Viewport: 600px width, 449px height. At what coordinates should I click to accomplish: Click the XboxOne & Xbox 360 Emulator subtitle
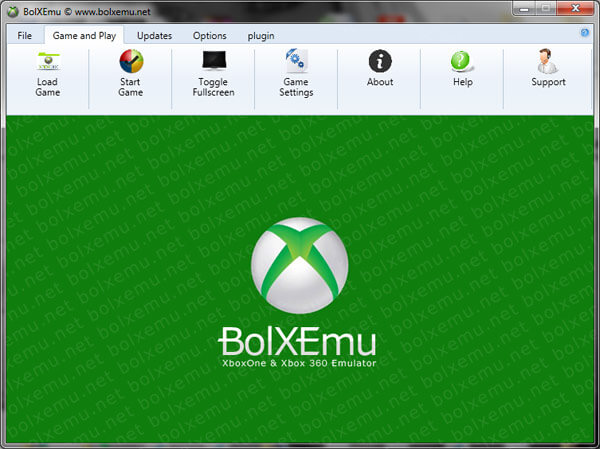pyautogui.click(x=299, y=363)
